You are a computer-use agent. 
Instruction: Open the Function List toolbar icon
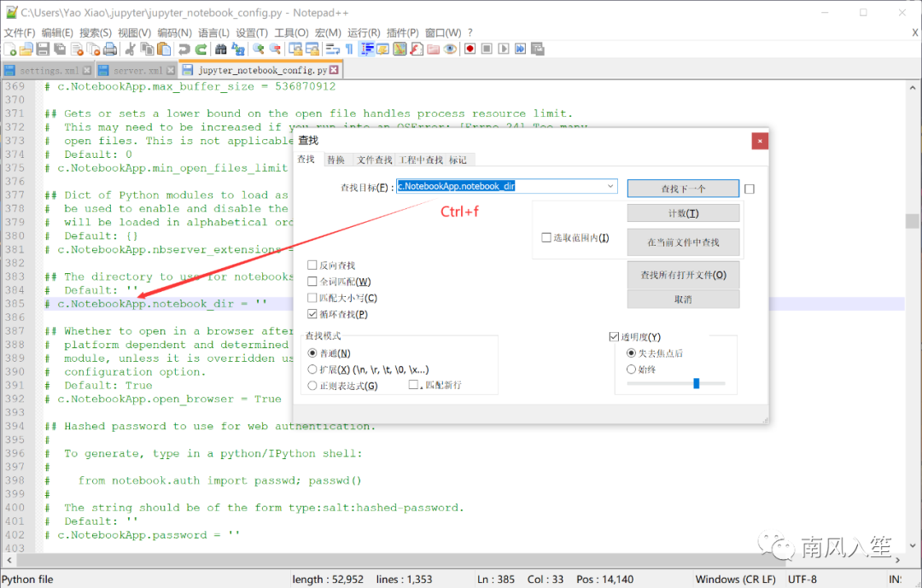(417, 49)
